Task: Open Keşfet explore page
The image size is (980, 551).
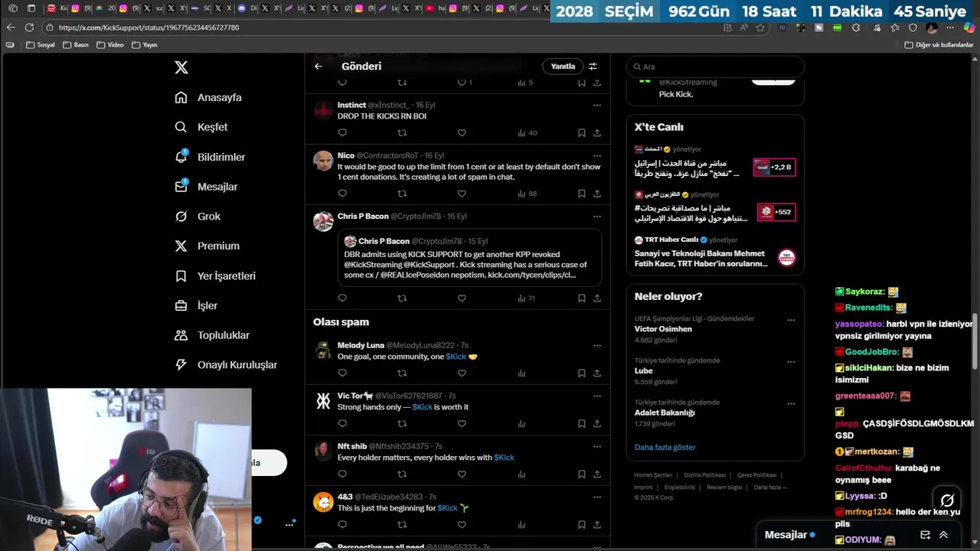Action: [x=201, y=127]
